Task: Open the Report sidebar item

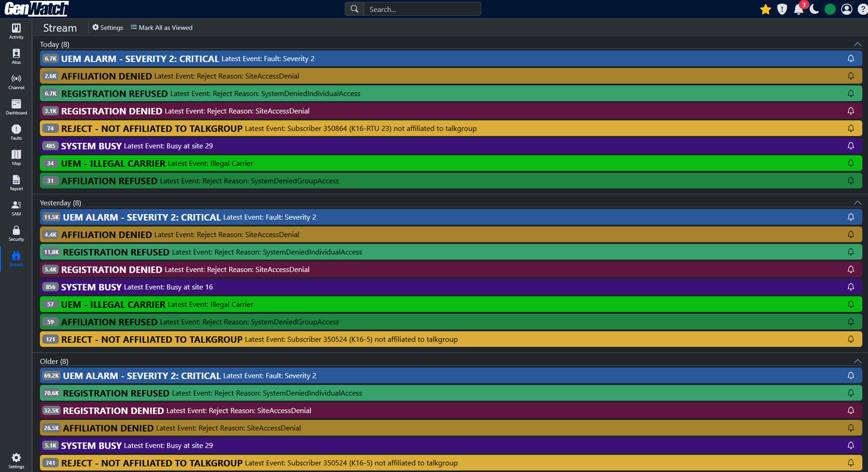Action: coord(16,183)
